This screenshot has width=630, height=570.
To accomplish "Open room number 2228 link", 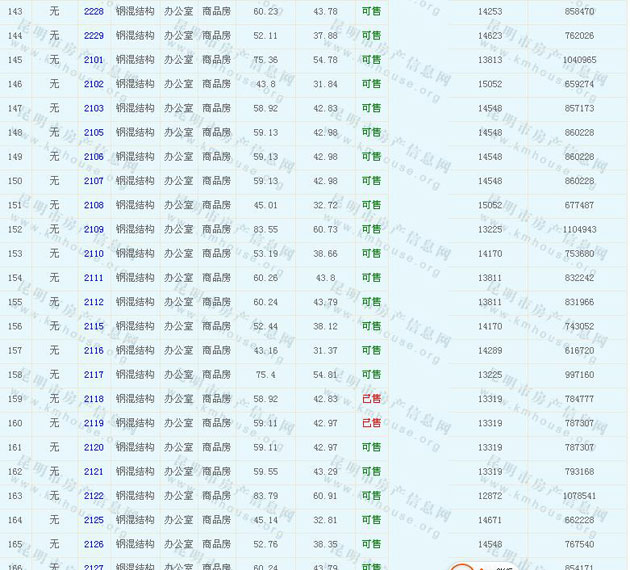I will pyautogui.click(x=93, y=11).
